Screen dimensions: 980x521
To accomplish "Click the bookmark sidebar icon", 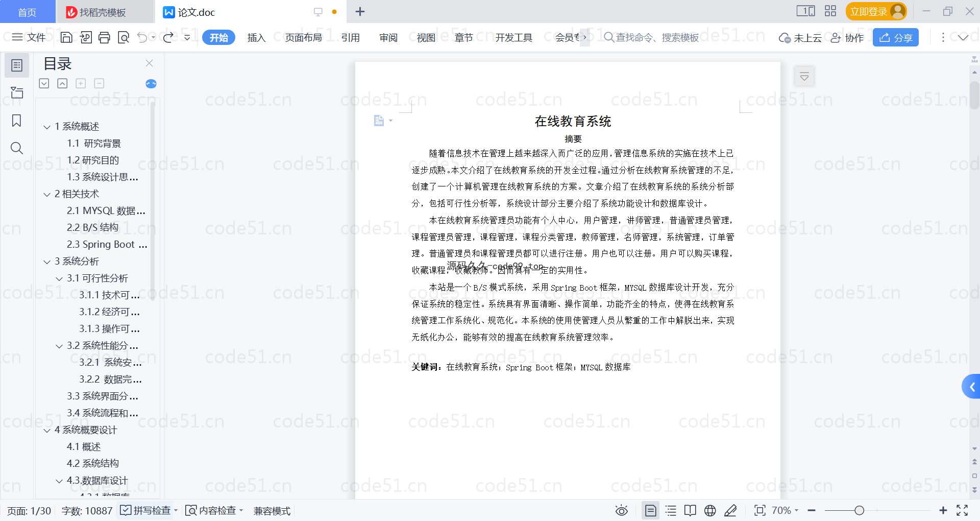I will [x=17, y=121].
